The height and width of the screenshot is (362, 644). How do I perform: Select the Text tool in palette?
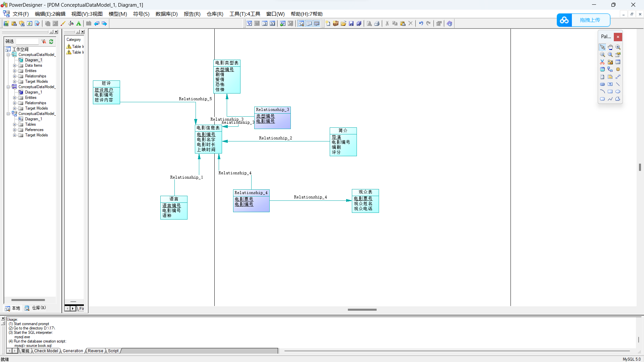(x=610, y=84)
